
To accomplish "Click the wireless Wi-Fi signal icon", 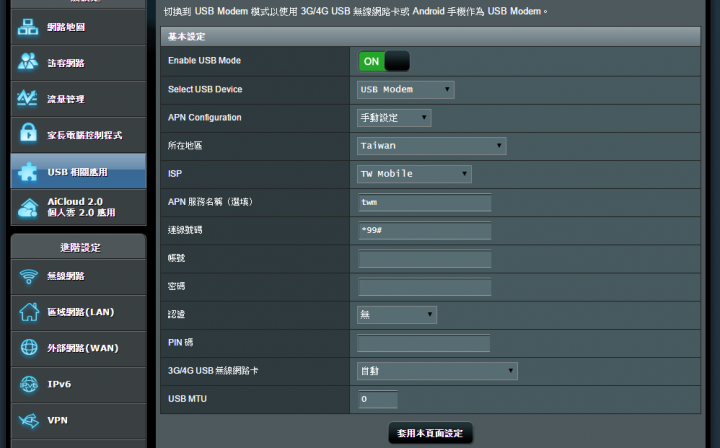I will pyautogui.click(x=28, y=276).
